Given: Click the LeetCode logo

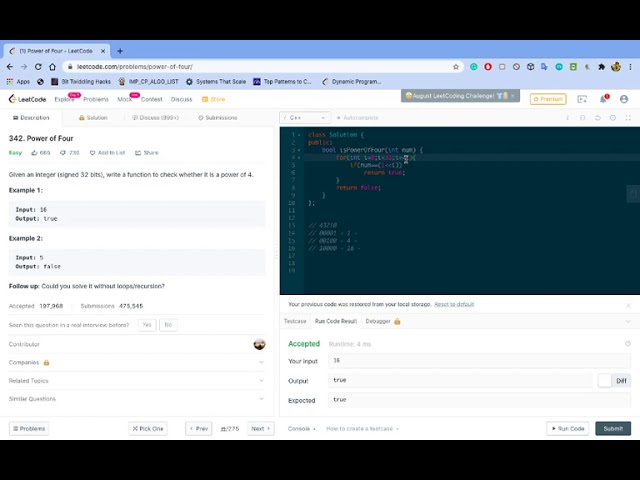Looking at the screenshot, I should (27, 99).
